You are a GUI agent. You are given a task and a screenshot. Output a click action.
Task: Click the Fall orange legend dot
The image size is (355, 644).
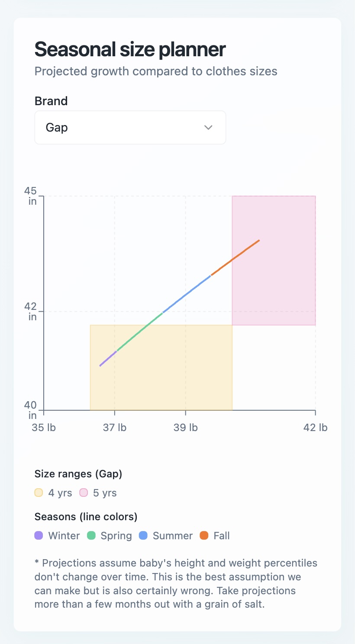coord(204,535)
